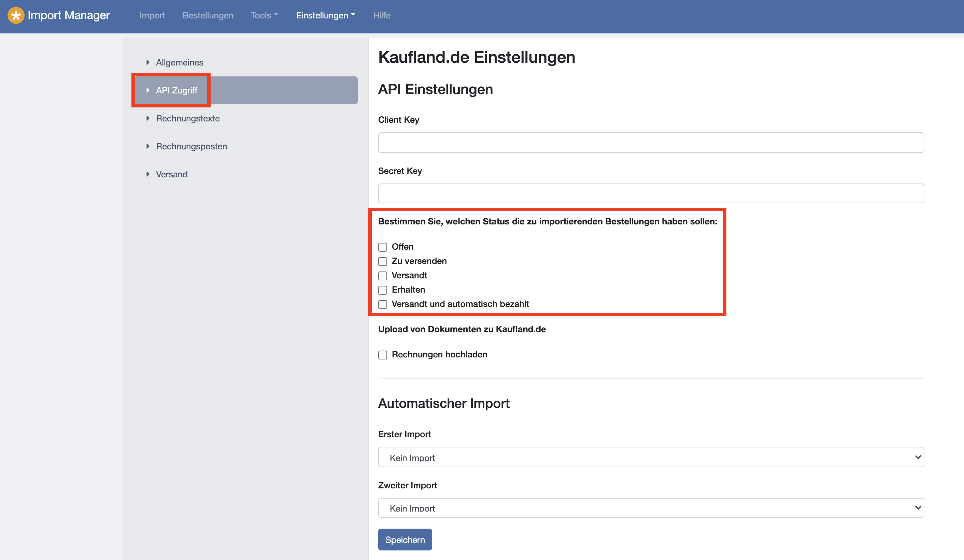Expand the Allgemeines sidebar arrow
The width and height of the screenshot is (964, 560).
pyautogui.click(x=148, y=62)
